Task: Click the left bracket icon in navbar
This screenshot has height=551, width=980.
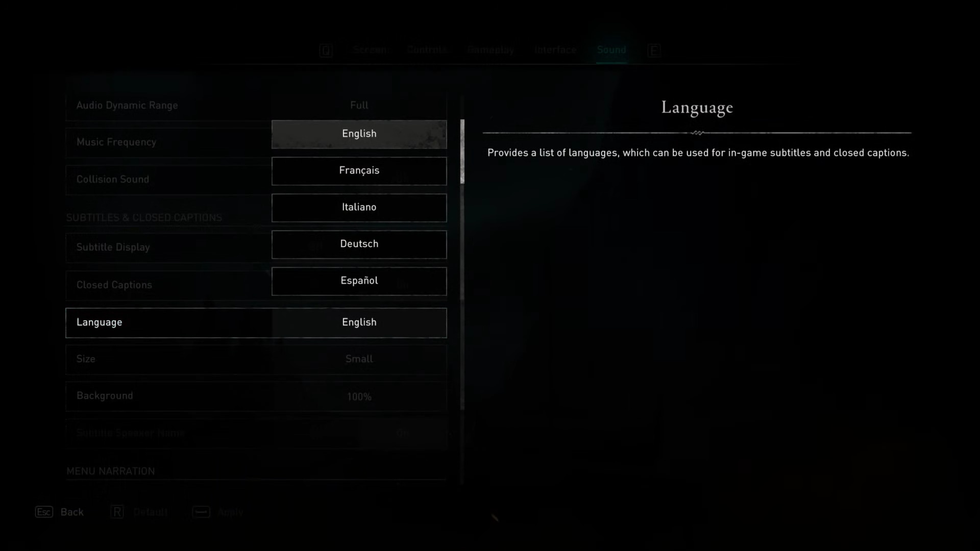Action: [x=325, y=50]
